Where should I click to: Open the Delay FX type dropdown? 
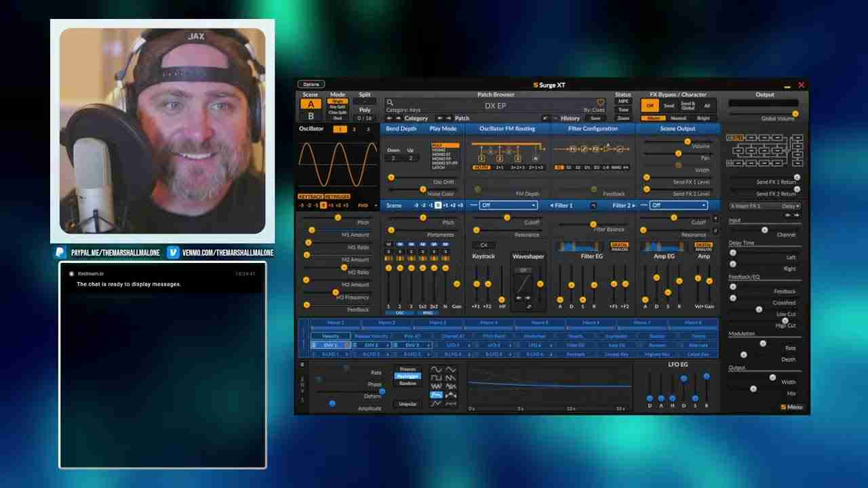click(790, 206)
